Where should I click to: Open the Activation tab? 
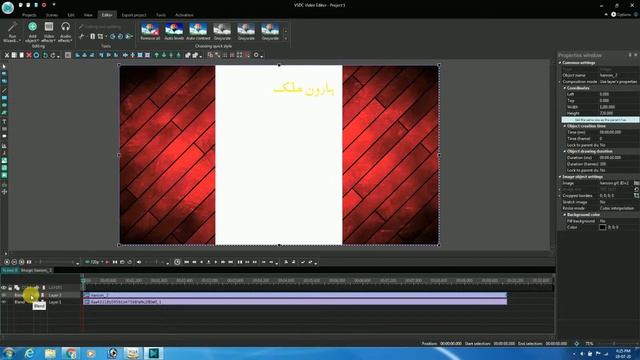[x=184, y=15]
